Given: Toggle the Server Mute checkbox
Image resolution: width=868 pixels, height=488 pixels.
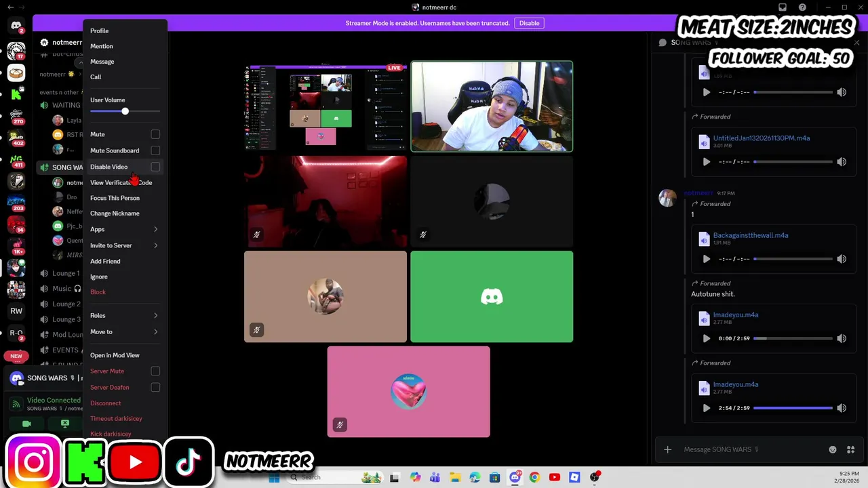Looking at the screenshot, I should point(155,371).
